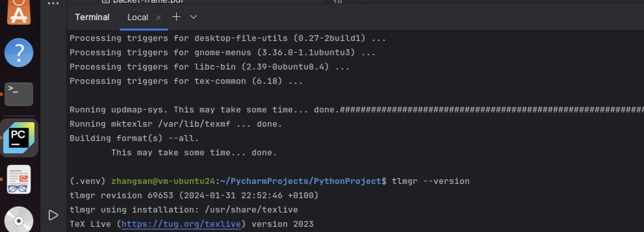Click the optical disc icon in dock
Viewport: 644px width, 232px height.
(x=19, y=220)
